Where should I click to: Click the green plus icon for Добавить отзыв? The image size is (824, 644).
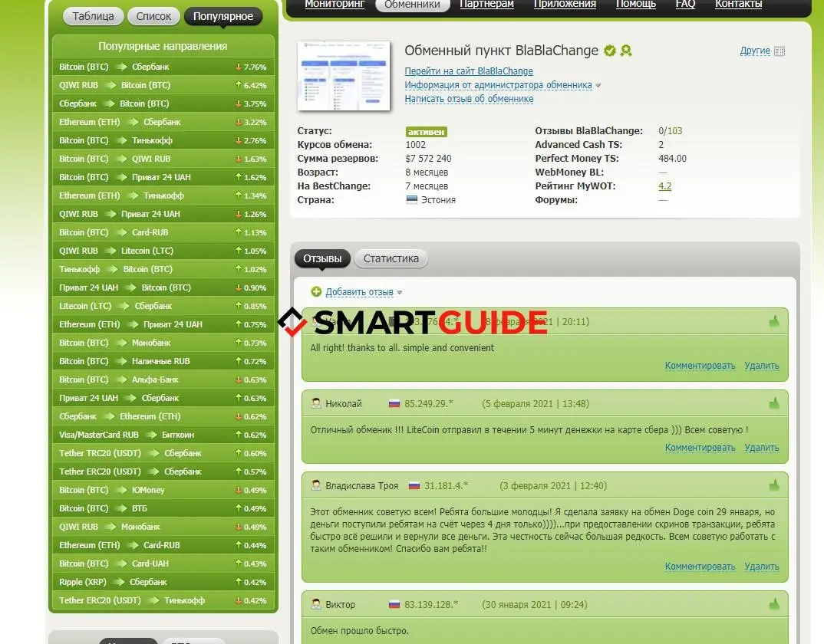coord(316,292)
